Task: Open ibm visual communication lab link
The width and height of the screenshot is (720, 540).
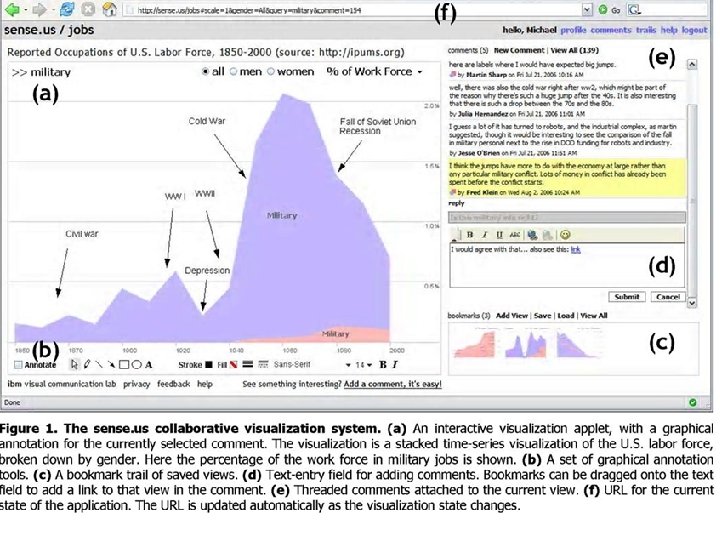Action: [62, 384]
